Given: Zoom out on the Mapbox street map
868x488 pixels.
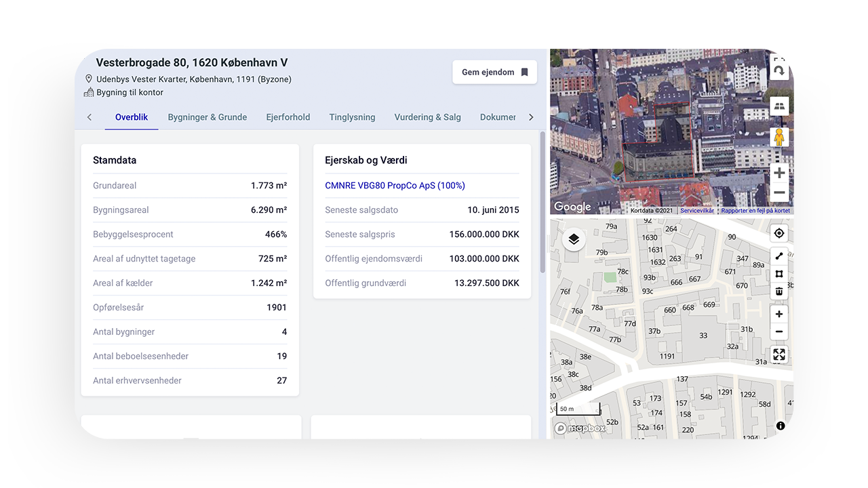Looking at the screenshot, I should 779,331.
